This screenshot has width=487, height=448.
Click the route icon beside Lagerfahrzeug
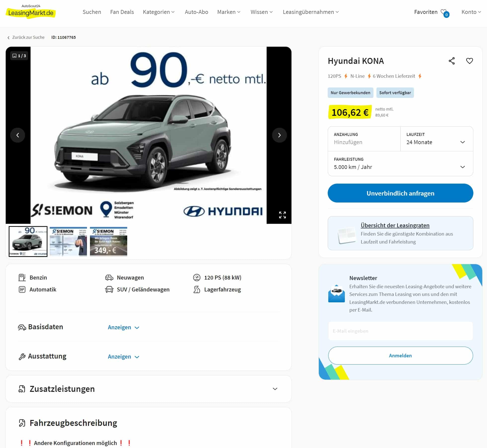tap(197, 289)
